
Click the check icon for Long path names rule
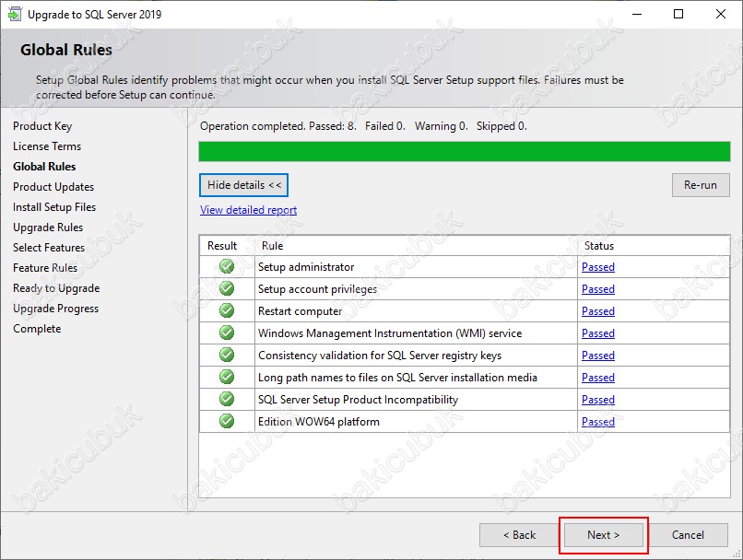(x=227, y=377)
